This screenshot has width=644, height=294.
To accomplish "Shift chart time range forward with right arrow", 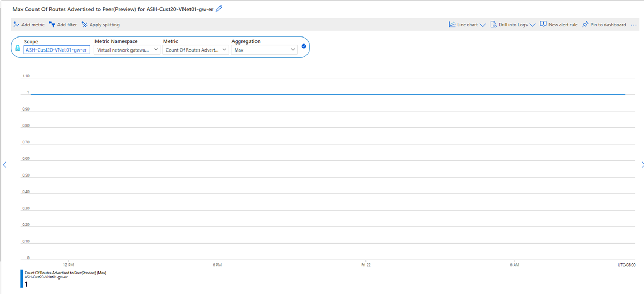I will tap(642, 165).
